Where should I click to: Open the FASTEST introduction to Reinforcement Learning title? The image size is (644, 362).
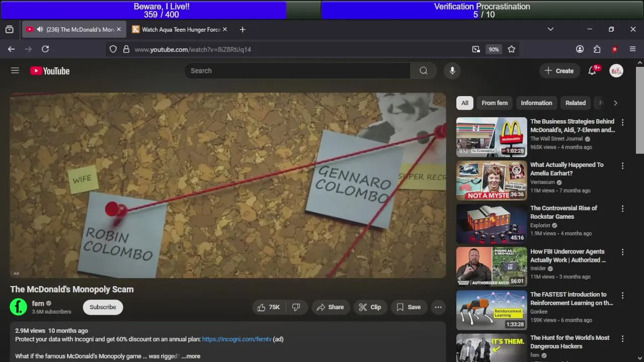(x=572, y=299)
